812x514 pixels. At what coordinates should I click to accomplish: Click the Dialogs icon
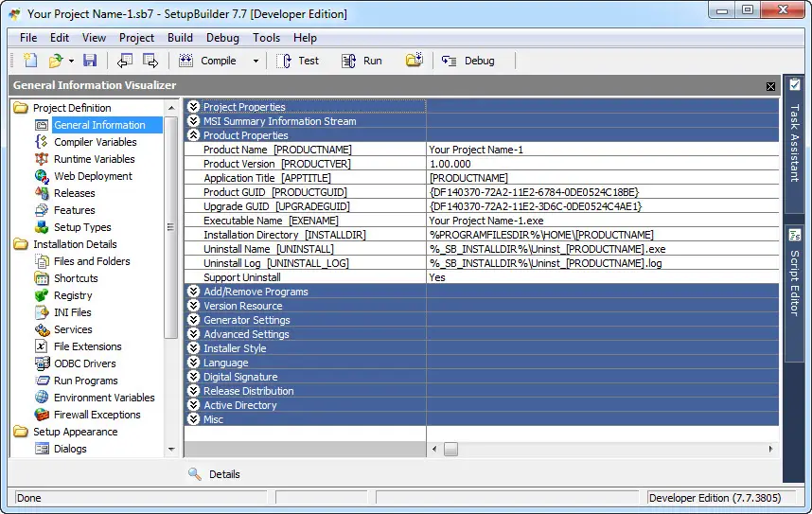pos(42,449)
